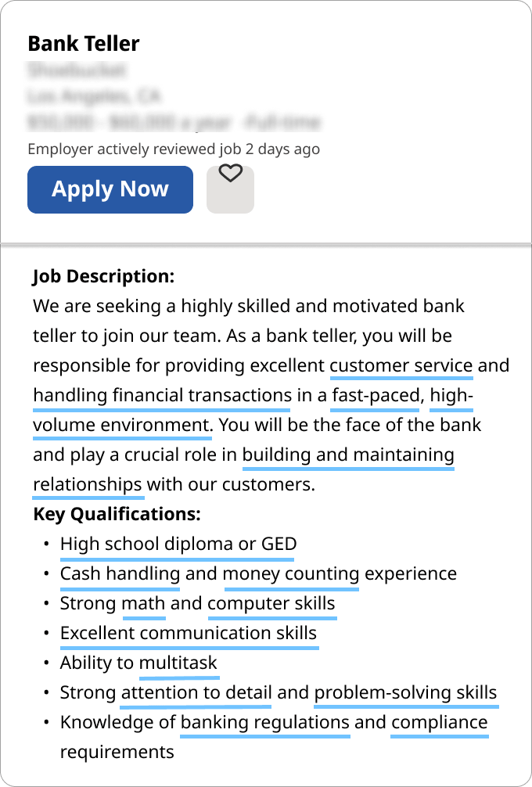
Task: Select the fast-paced highlighted text
Action: tap(375, 395)
